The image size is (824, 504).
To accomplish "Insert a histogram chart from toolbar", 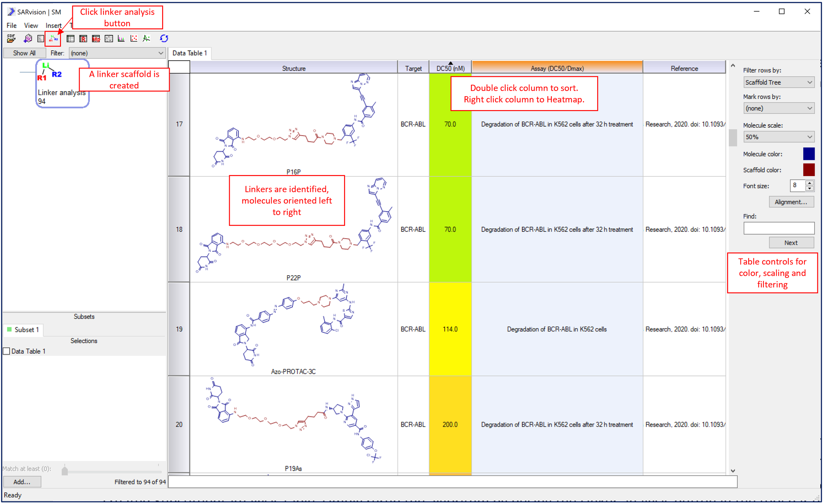I will [x=121, y=39].
